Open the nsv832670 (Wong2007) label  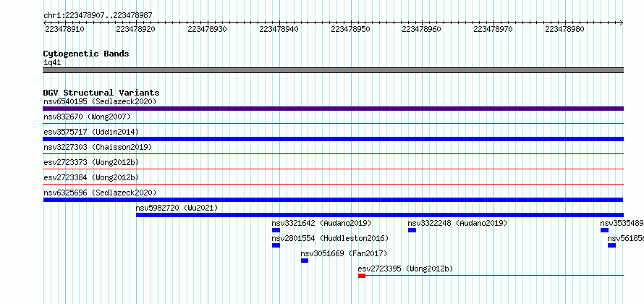click(x=87, y=117)
